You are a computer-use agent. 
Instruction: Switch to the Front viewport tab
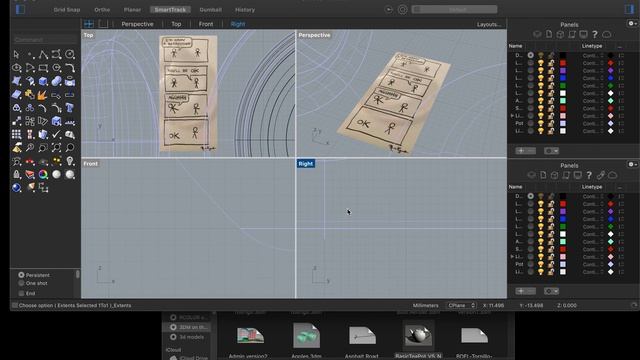206,24
